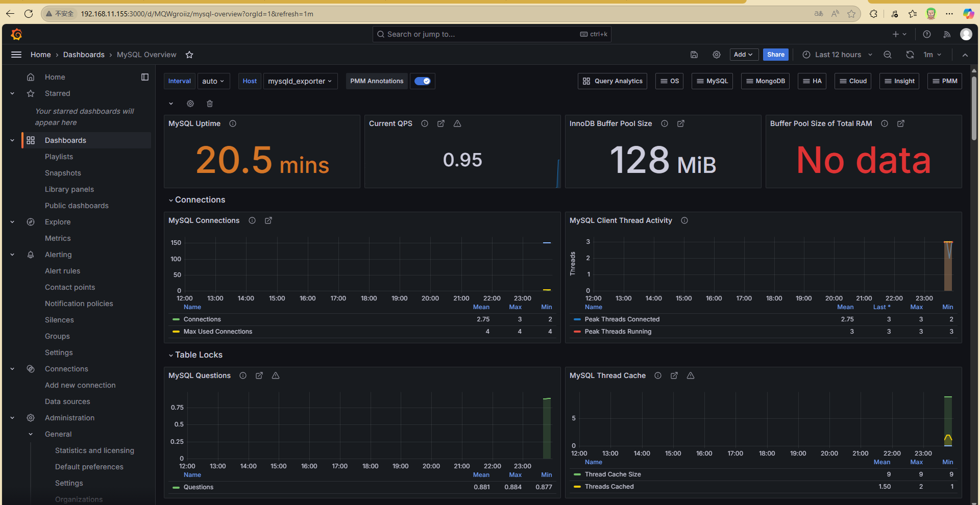Show Buffer Pool Size of Total RAM info

(x=885, y=123)
